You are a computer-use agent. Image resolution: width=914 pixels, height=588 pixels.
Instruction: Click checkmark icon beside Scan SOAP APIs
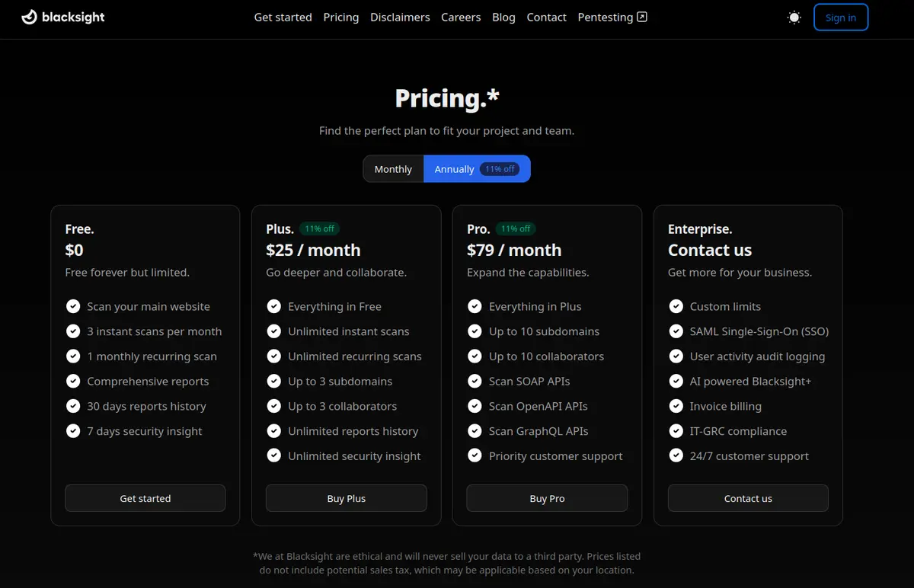click(x=475, y=381)
